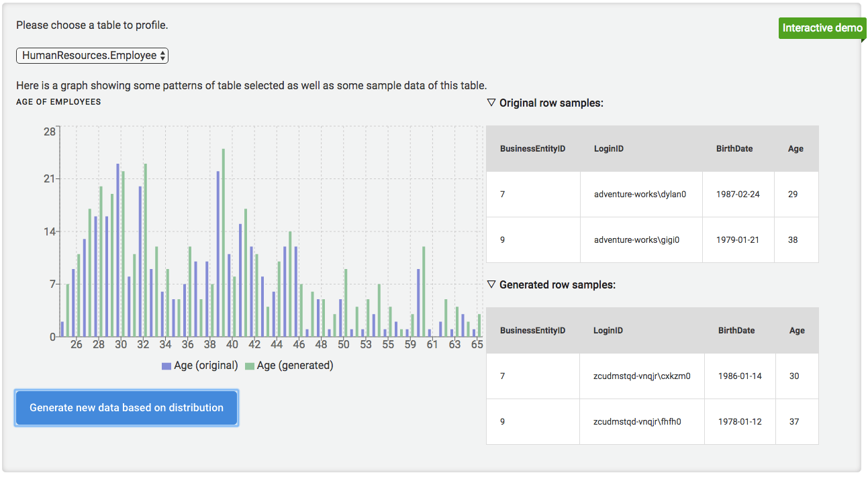
Task: Click the age value 37 cell
Action: pyautogui.click(x=797, y=422)
